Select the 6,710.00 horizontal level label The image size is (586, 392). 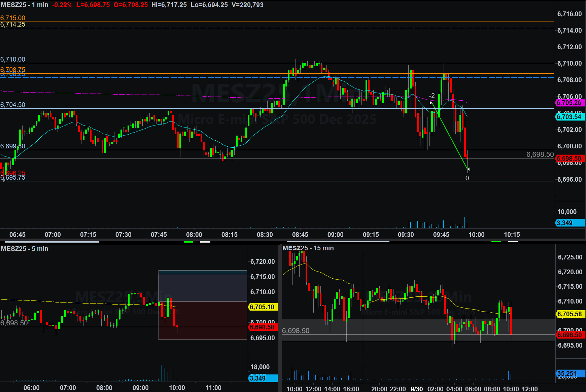pos(13,60)
